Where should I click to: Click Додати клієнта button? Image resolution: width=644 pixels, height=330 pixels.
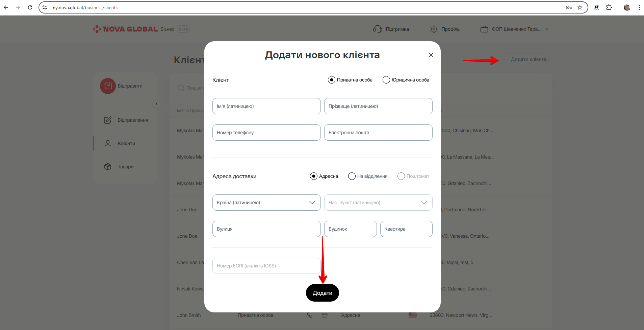[525, 59]
